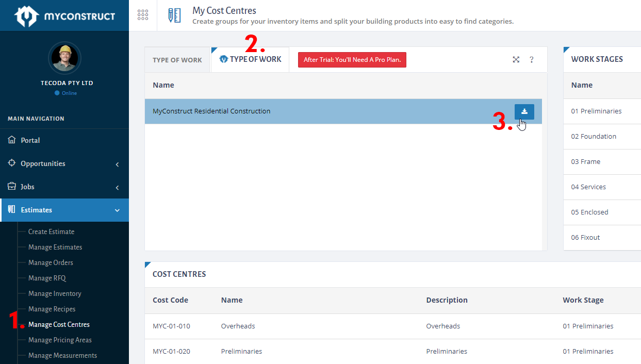Click the Portal home icon
This screenshot has height=364, width=641.
pos(12,140)
